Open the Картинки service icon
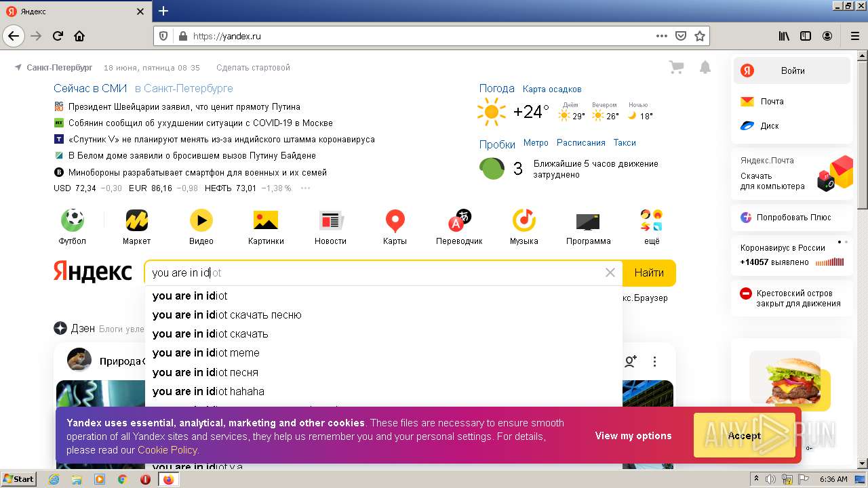The width and height of the screenshot is (868, 488). pyautogui.click(x=266, y=220)
